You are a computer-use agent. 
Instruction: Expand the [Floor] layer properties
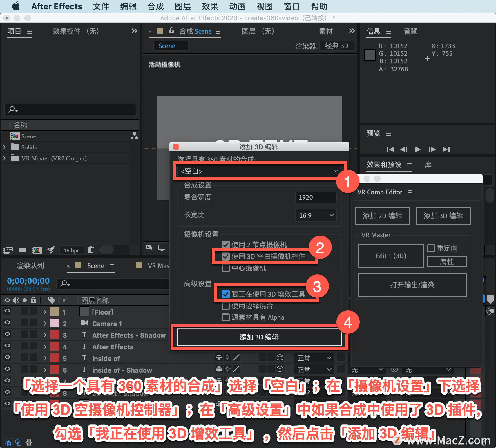point(45,312)
